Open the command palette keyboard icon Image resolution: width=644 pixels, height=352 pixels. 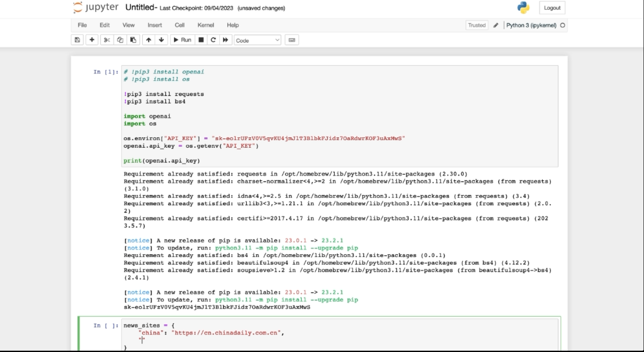[x=292, y=40]
